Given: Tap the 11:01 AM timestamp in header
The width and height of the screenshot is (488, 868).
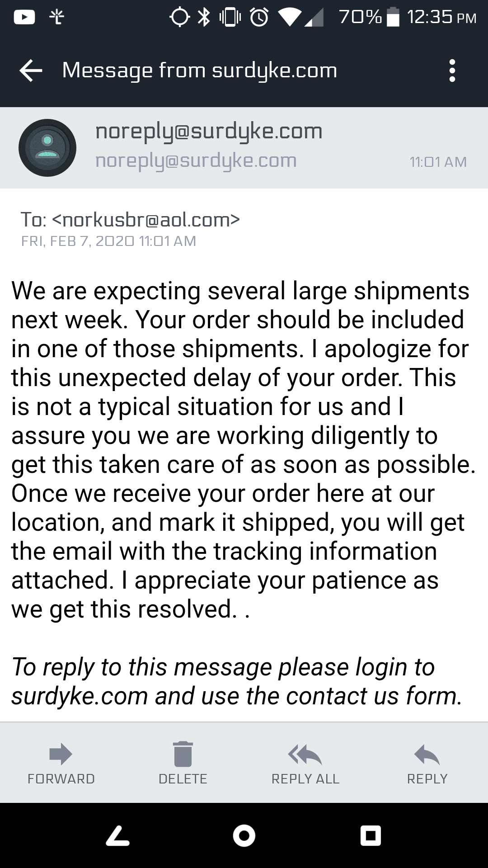Looking at the screenshot, I should [x=438, y=162].
